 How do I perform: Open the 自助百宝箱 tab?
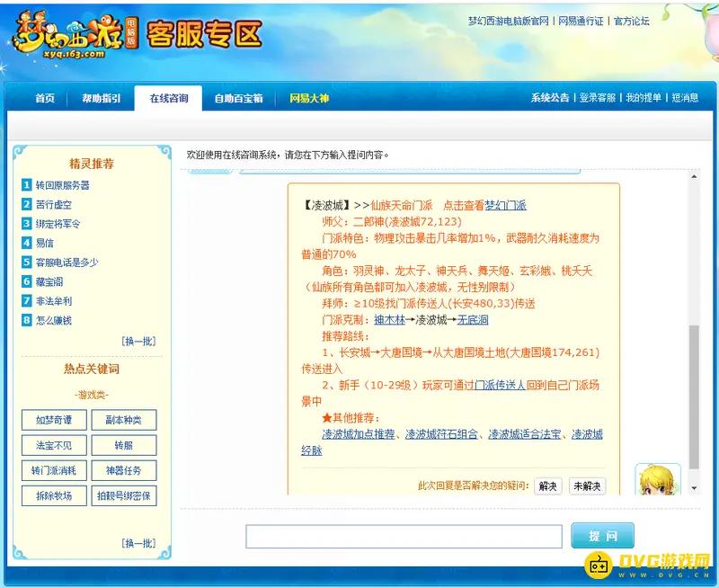[x=238, y=98]
